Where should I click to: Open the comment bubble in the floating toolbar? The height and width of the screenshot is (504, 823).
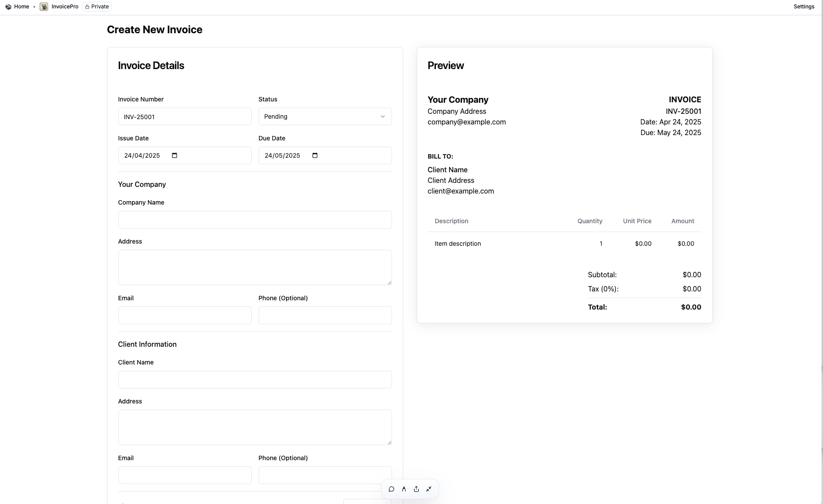click(392, 489)
